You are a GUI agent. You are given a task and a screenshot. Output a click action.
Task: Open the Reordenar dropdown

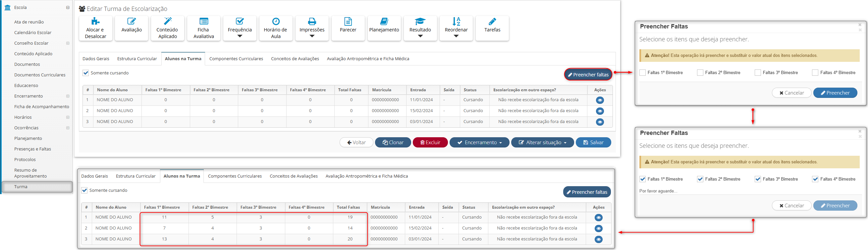click(456, 28)
